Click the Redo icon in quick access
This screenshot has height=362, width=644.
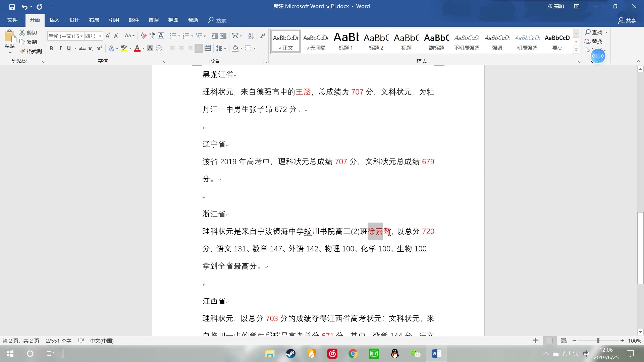point(39,7)
